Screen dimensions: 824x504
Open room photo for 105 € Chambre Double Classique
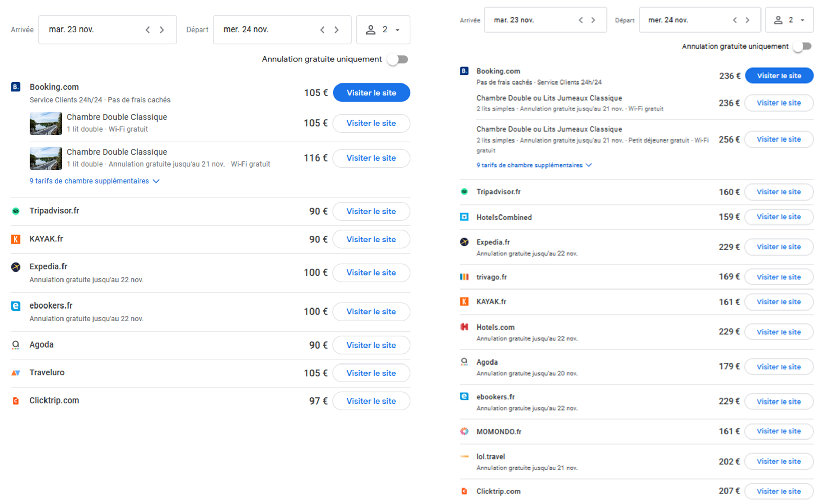[x=46, y=124]
